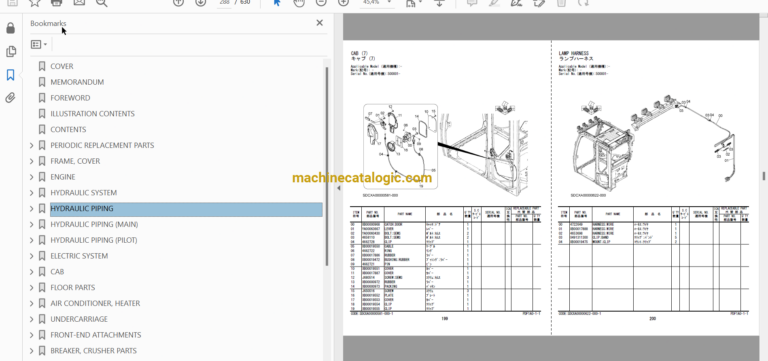Click the bookmark icon beside MEMORANDUM
The height and width of the screenshot is (361, 768).
42,82
